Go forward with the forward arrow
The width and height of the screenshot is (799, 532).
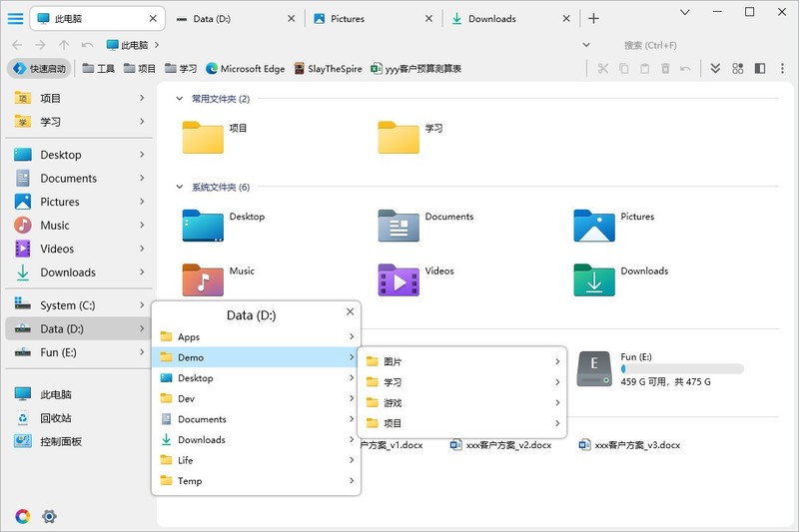click(40, 45)
